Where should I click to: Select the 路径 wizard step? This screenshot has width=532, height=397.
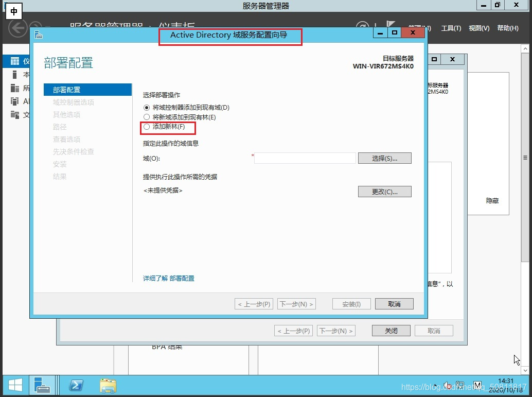pyautogui.click(x=60, y=127)
